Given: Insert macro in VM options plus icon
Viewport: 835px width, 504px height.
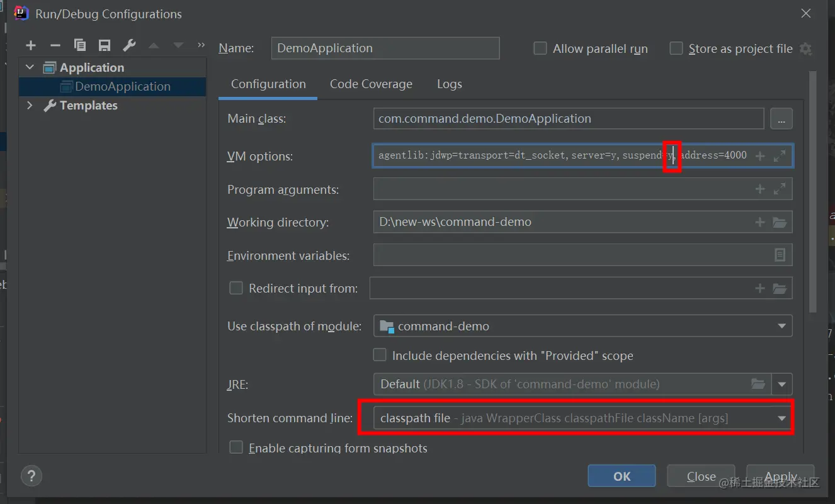Looking at the screenshot, I should coord(760,155).
